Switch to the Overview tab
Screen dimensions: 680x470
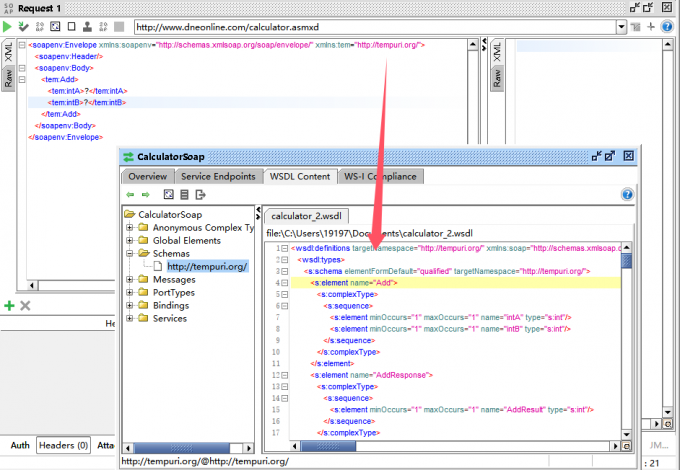(x=147, y=176)
